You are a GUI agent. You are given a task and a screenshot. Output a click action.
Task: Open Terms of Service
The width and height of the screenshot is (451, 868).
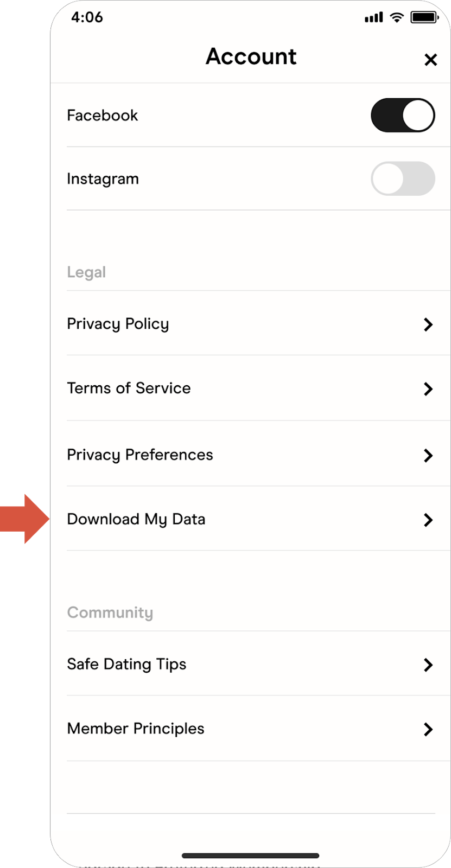129,388
